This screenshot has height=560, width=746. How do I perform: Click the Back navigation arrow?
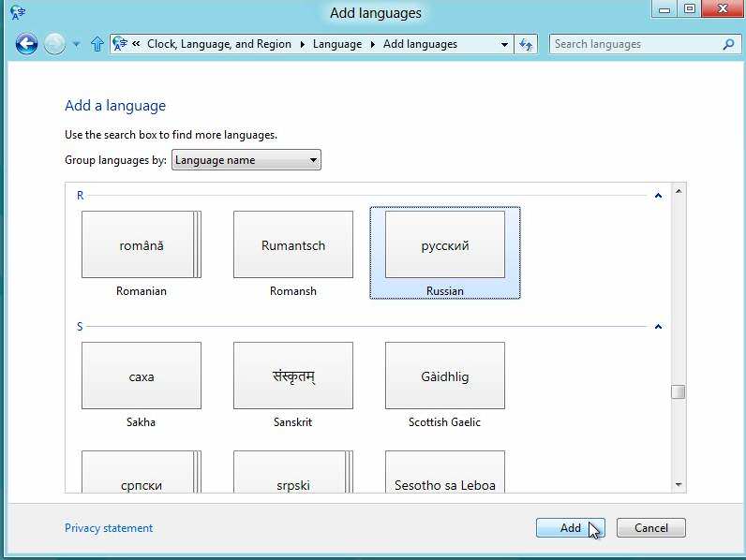[26, 44]
